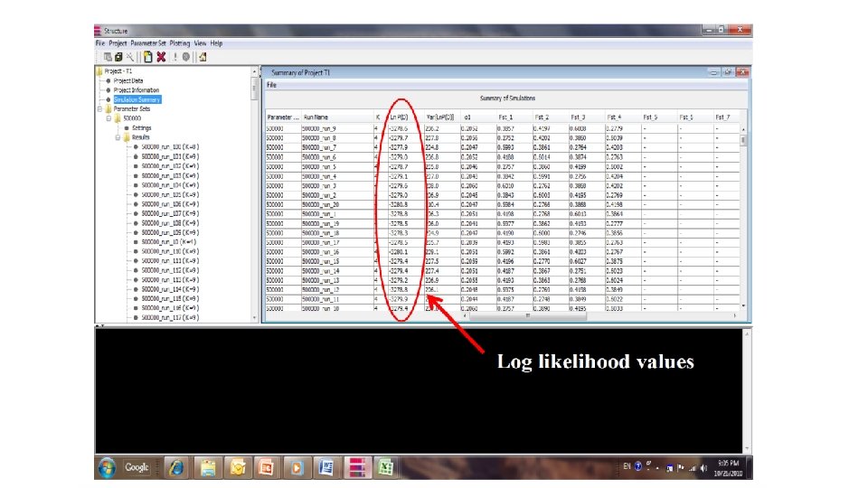Screen dimensions: 868x488
Task: Launch Internet Explorer from the taskbar
Action: tap(176, 467)
